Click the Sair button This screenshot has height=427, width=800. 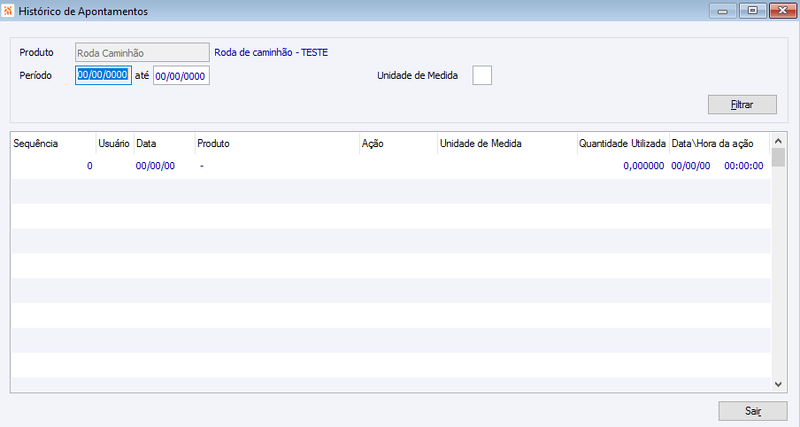pos(753,411)
